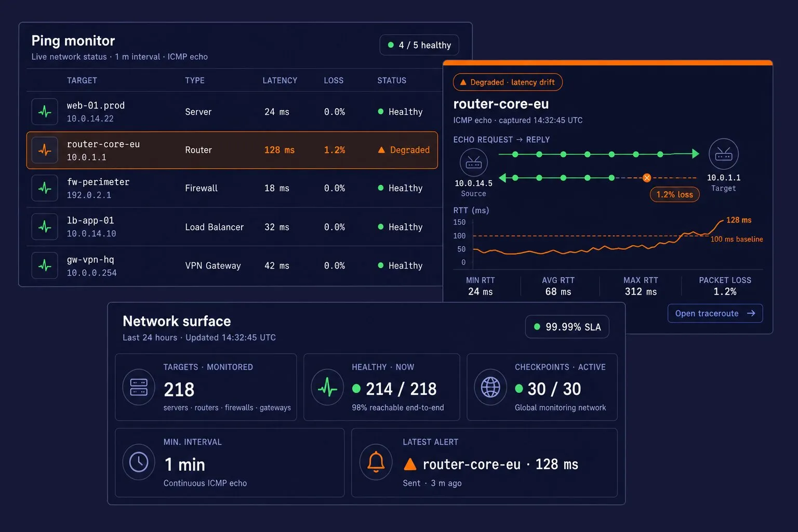Select the web-01.prod target name

point(96,105)
